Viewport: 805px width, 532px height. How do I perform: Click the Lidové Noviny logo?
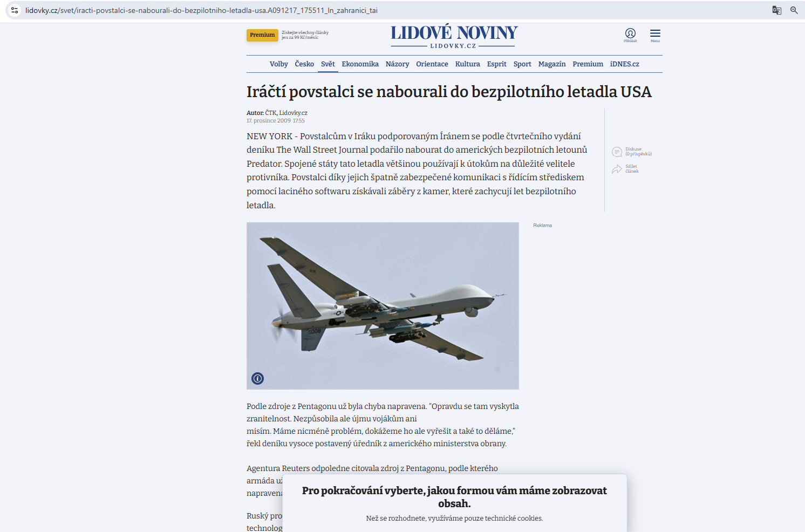tap(454, 36)
